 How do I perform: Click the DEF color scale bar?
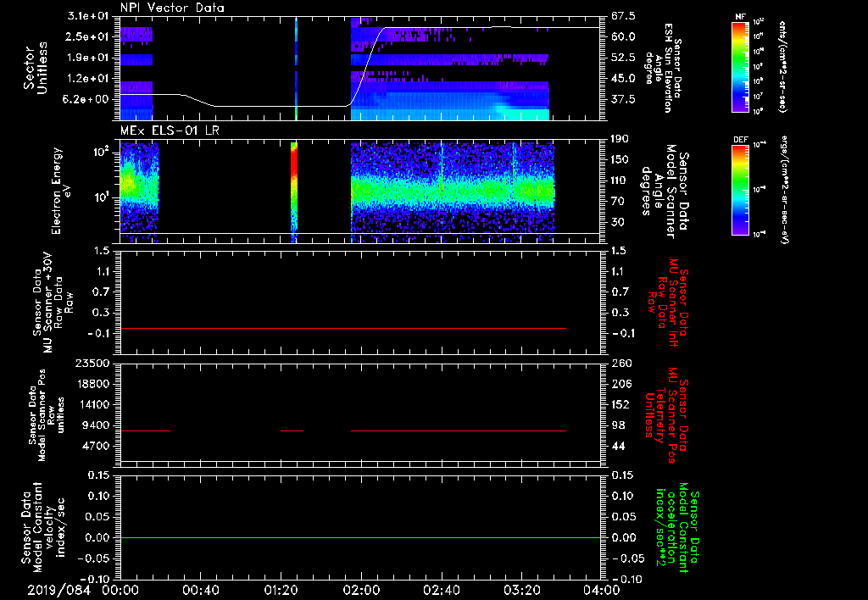(740, 190)
